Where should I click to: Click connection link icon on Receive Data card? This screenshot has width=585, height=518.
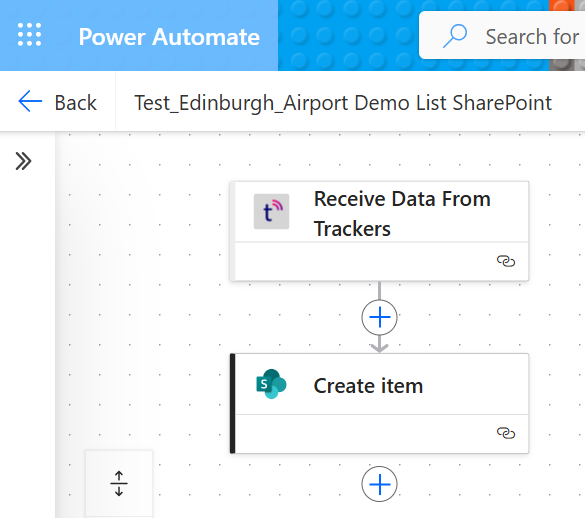(506, 261)
